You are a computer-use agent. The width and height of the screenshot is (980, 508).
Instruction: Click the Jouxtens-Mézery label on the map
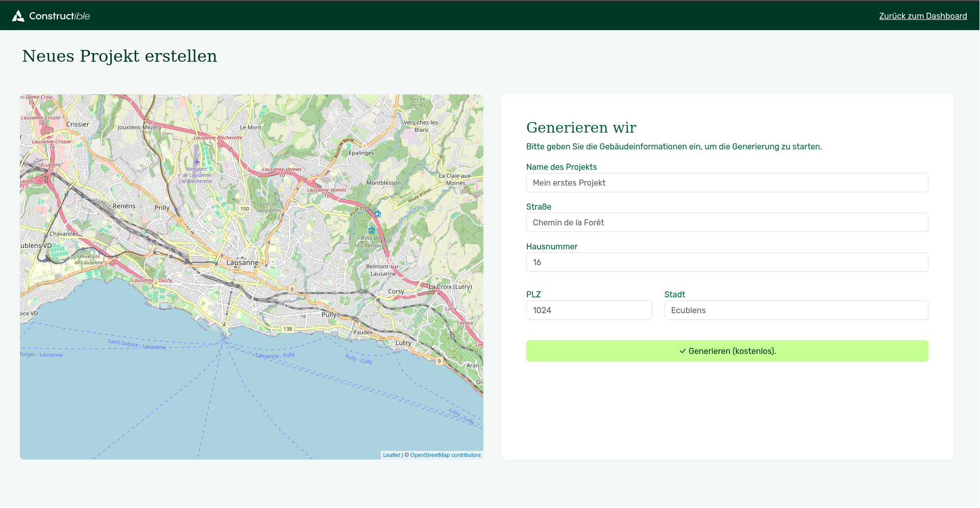tap(139, 128)
